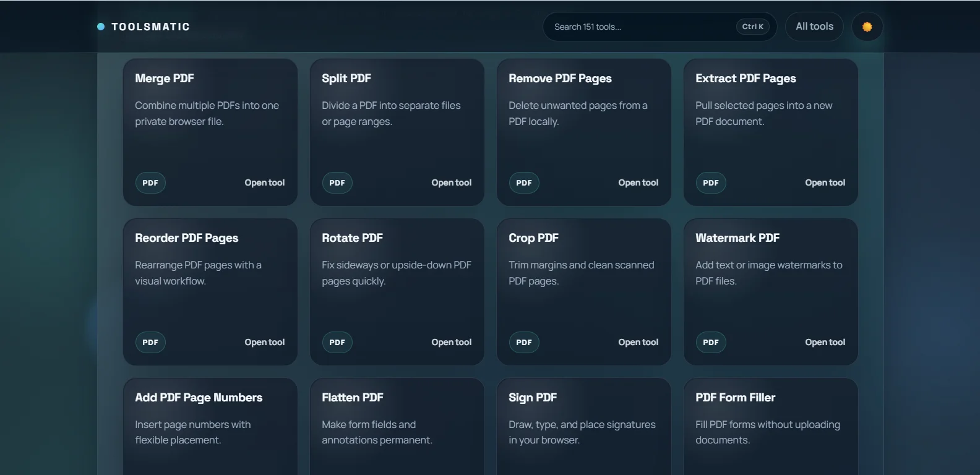Open tool on Split PDF card
Viewport: 980px width, 475px height.
[452, 182]
